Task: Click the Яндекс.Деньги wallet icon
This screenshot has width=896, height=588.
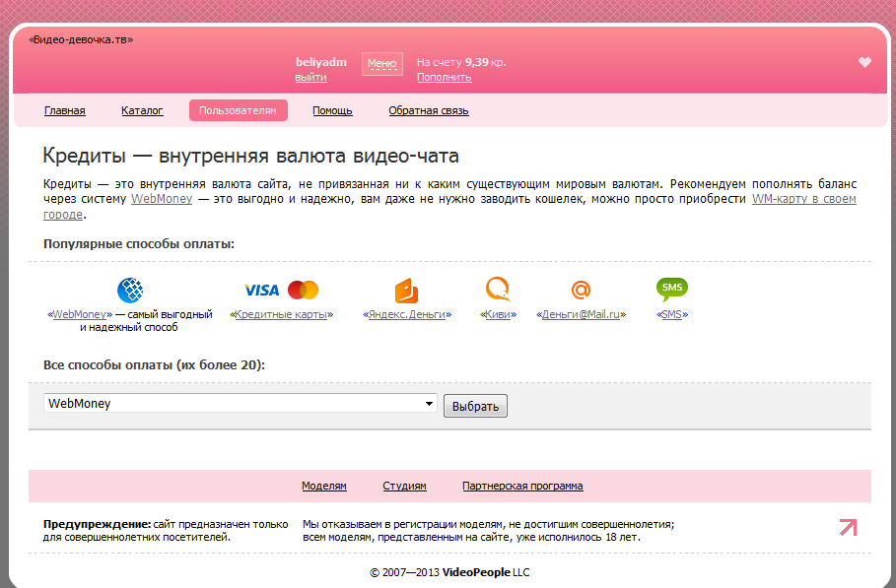Action: tap(406, 291)
